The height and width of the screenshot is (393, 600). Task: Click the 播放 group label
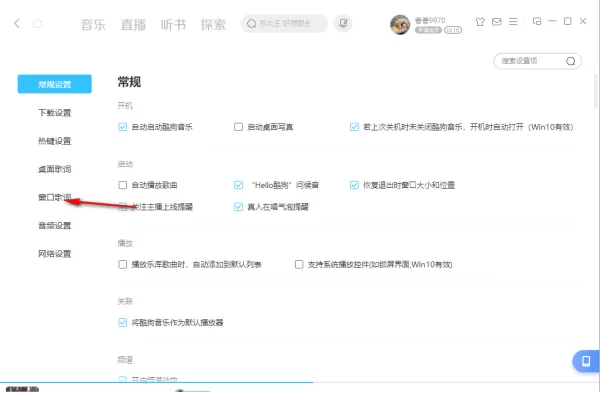pos(125,243)
